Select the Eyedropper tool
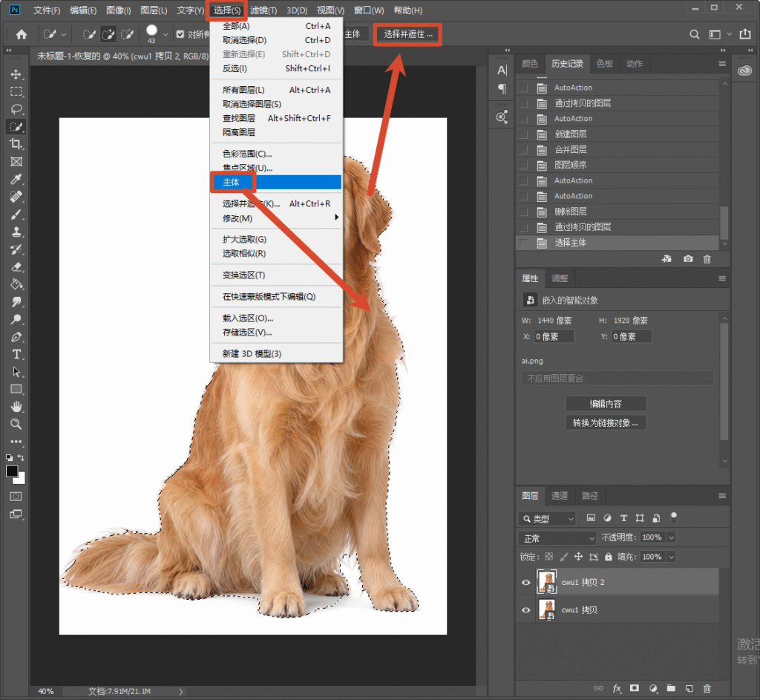The image size is (760, 700). [x=16, y=180]
